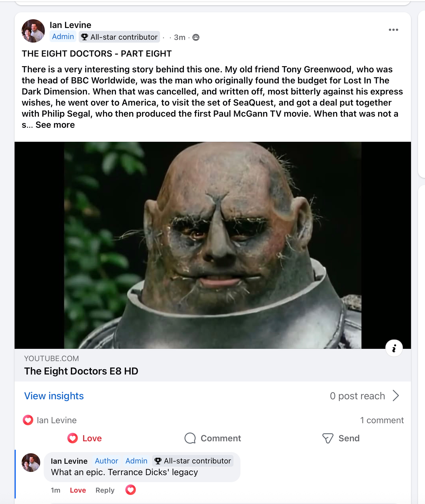This screenshot has width=425, height=504.
Task: Click the trophy All-star contributor badge on post
Action: point(119,37)
